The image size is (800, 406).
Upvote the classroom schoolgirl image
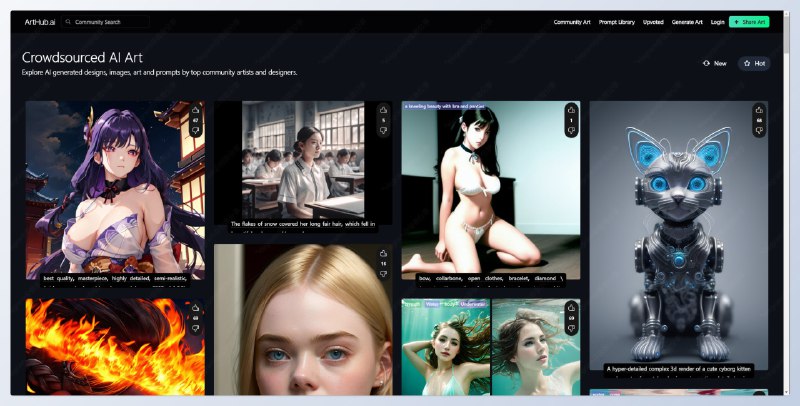pyautogui.click(x=383, y=110)
